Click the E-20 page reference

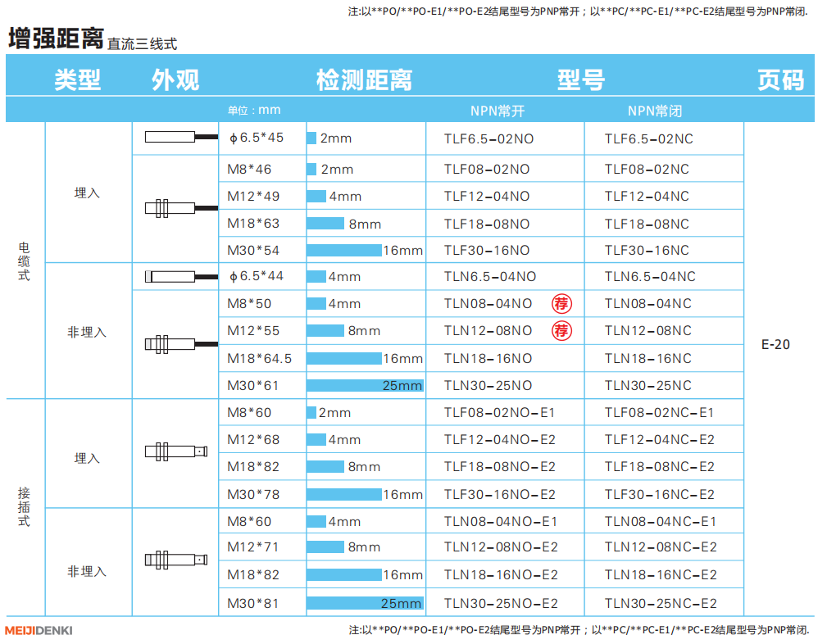click(x=775, y=344)
